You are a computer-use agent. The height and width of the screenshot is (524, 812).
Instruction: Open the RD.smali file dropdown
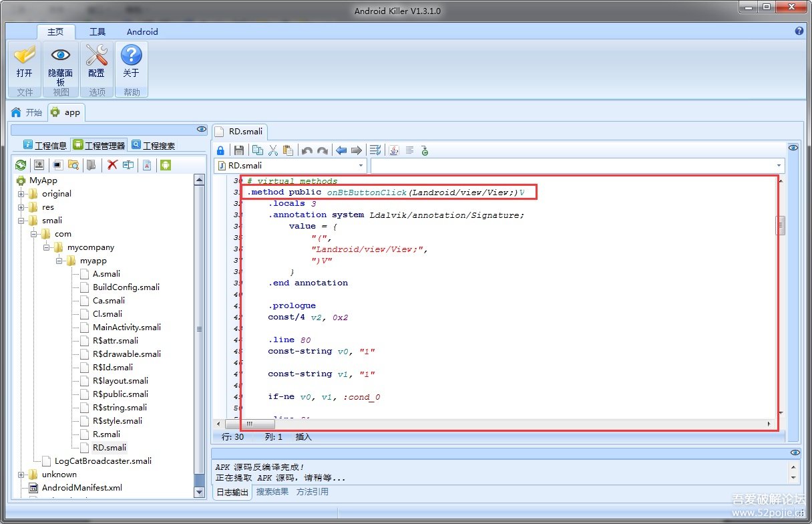[x=361, y=165]
